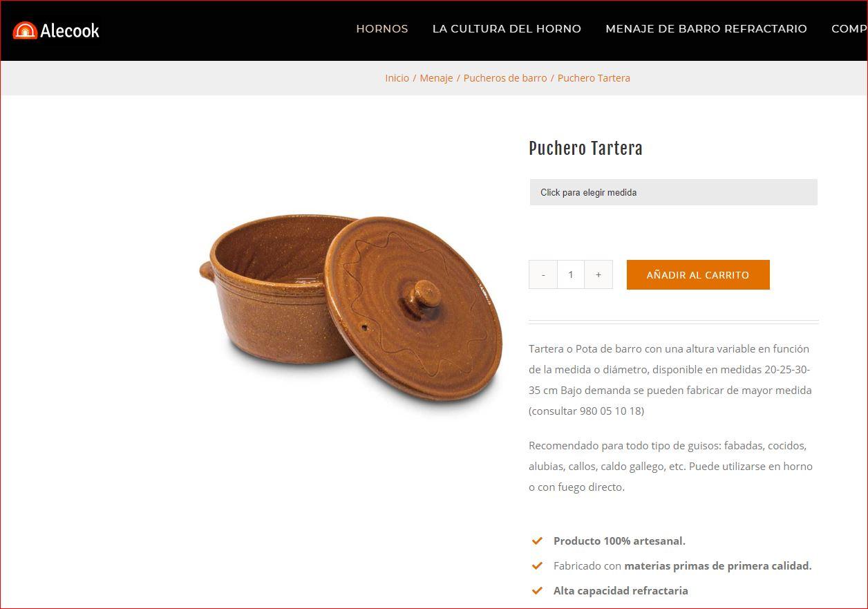Click checkmark icon beside 'Alta capacidad refractaria'
The height and width of the screenshot is (609, 868).
537,590
